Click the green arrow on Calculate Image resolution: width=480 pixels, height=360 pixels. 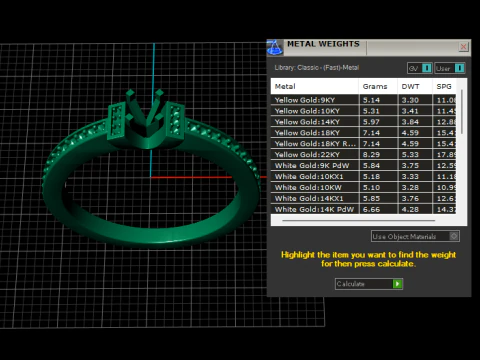tap(397, 284)
